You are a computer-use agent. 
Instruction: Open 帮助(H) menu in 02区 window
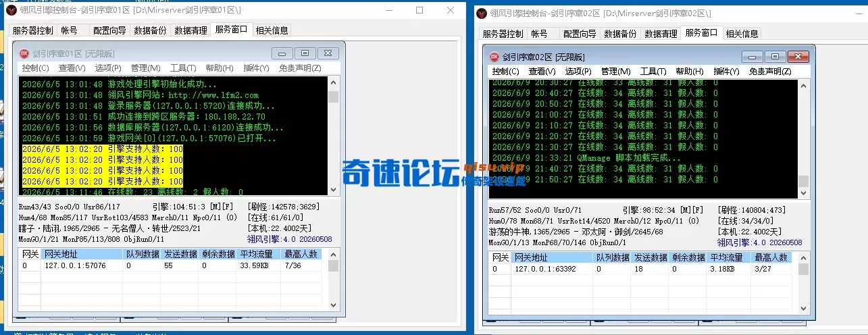tap(689, 72)
